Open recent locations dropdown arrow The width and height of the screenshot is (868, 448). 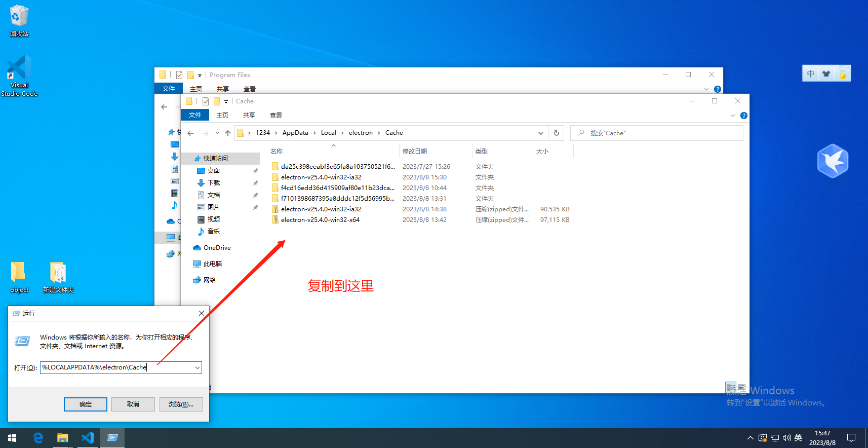[217, 133]
